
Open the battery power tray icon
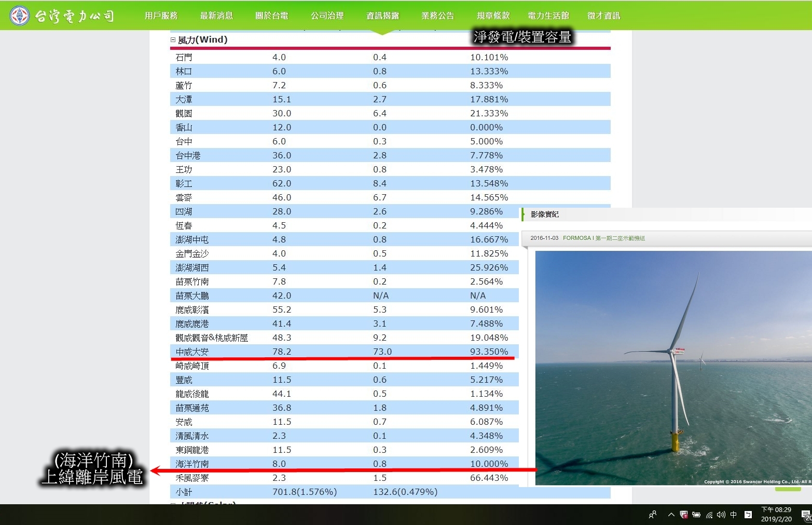696,515
